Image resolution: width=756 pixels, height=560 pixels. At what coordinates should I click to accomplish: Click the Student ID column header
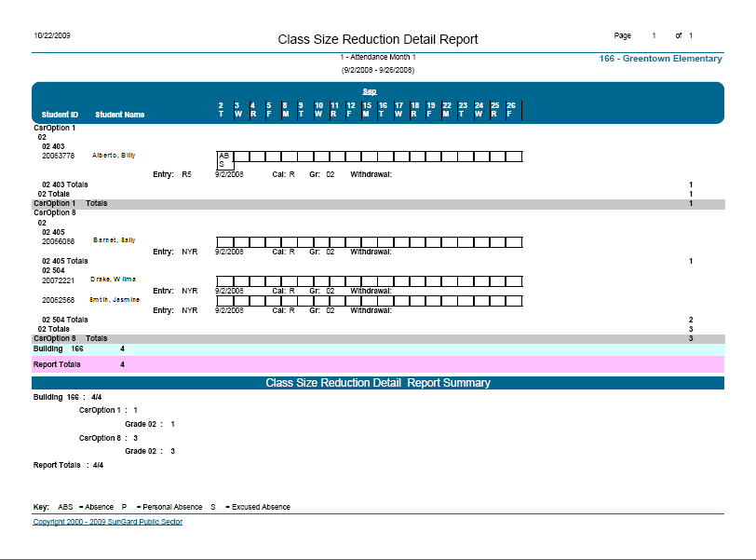point(60,115)
